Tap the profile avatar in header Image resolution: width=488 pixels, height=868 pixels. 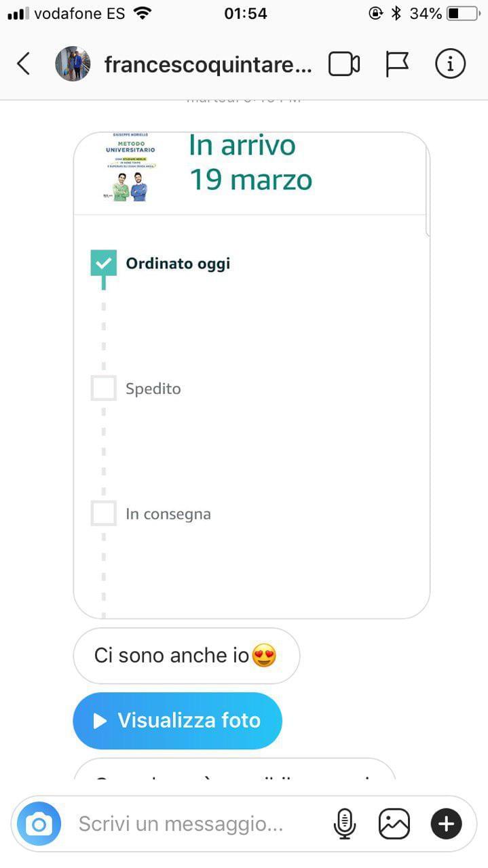pos(73,64)
